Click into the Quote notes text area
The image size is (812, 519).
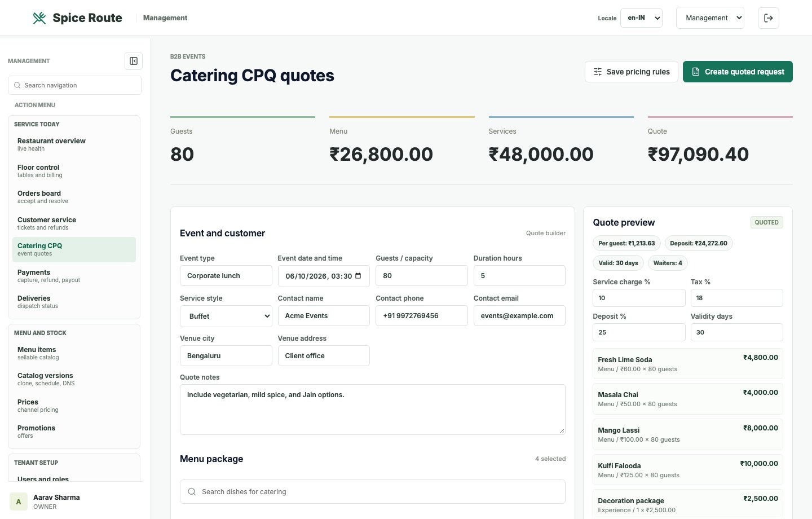pos(373,410)
